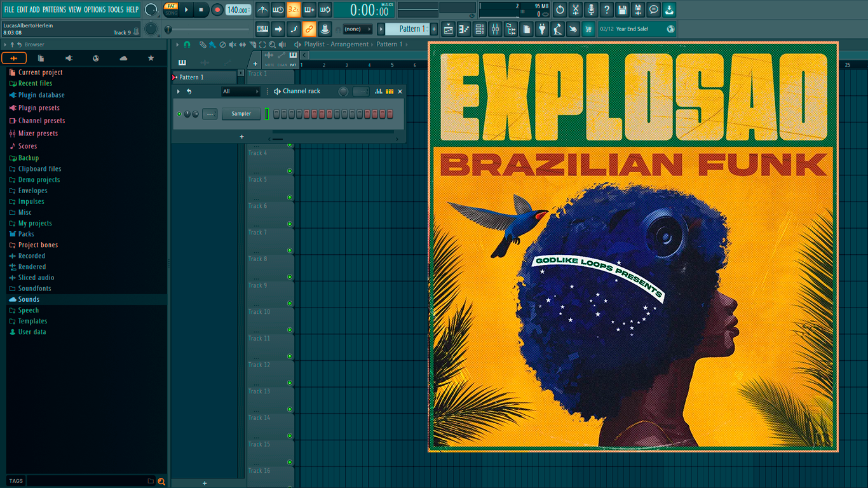Open the OPTIONS menu
The height and width of the screenshot is (488, 868).
(95, 10)
